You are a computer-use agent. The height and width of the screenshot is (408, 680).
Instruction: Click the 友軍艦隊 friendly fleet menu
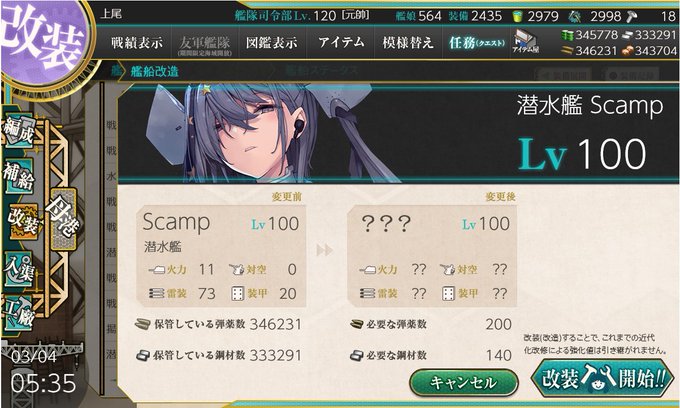(205, 42)
